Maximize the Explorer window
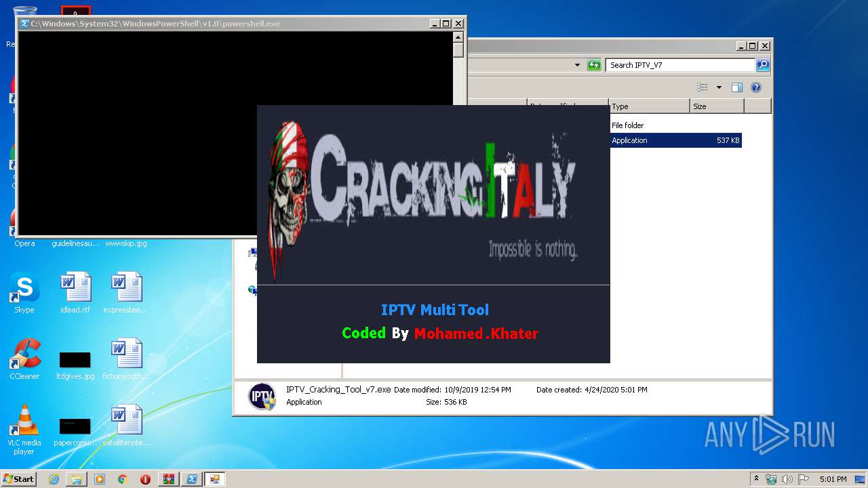Screen dimensions: 868x488 [752, 46]
